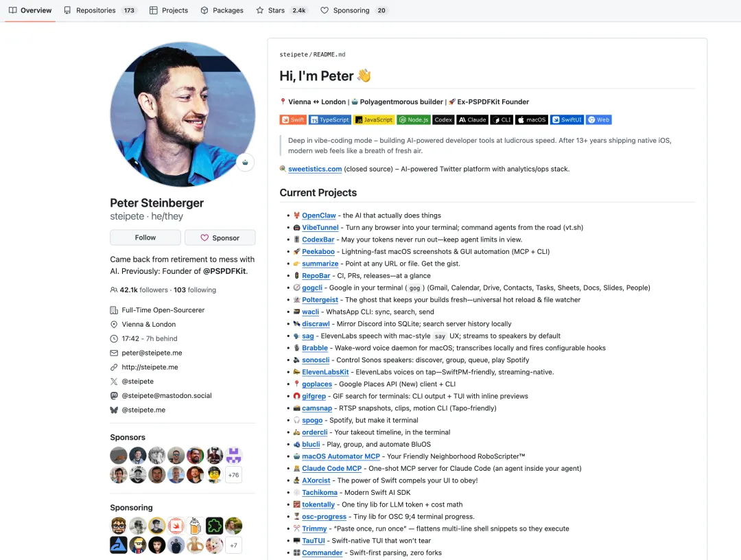Switch to the Stars tab
The height and width of the screenshot is (560, 741).
click(x=281, y=10)
